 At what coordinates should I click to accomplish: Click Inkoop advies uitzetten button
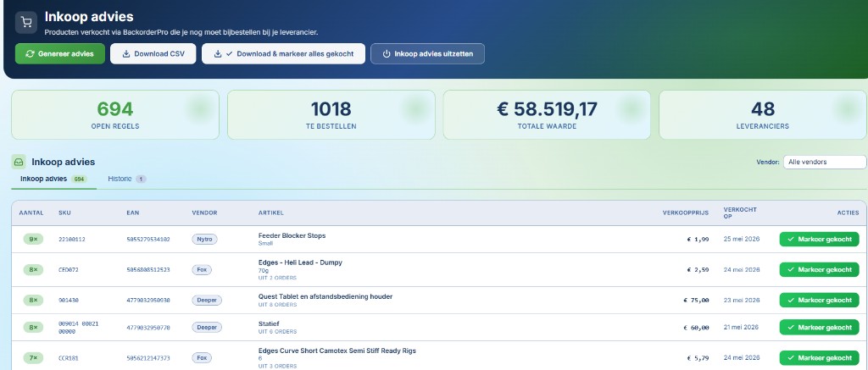[x=427, y=53]
